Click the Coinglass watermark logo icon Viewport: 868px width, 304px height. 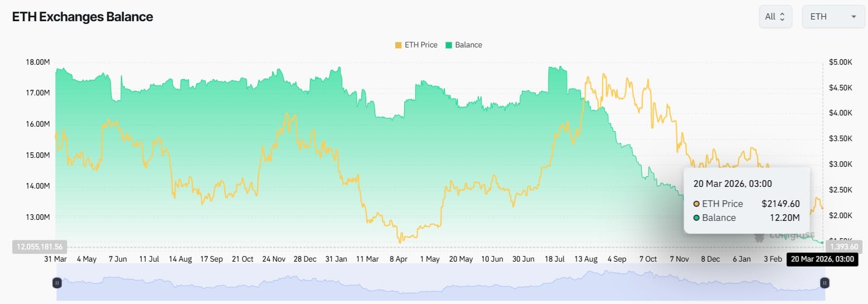(x=759, y=237)
